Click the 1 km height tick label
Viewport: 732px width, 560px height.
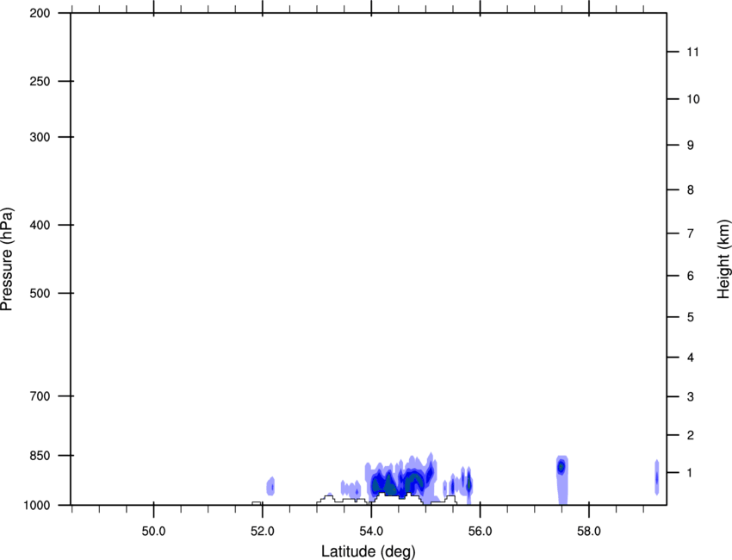pos(689,473)
